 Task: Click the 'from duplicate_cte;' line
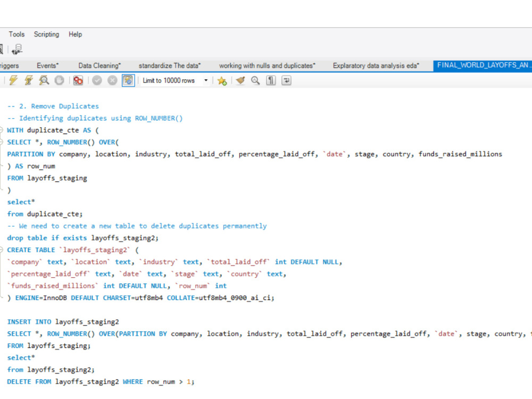click(45, 214)
